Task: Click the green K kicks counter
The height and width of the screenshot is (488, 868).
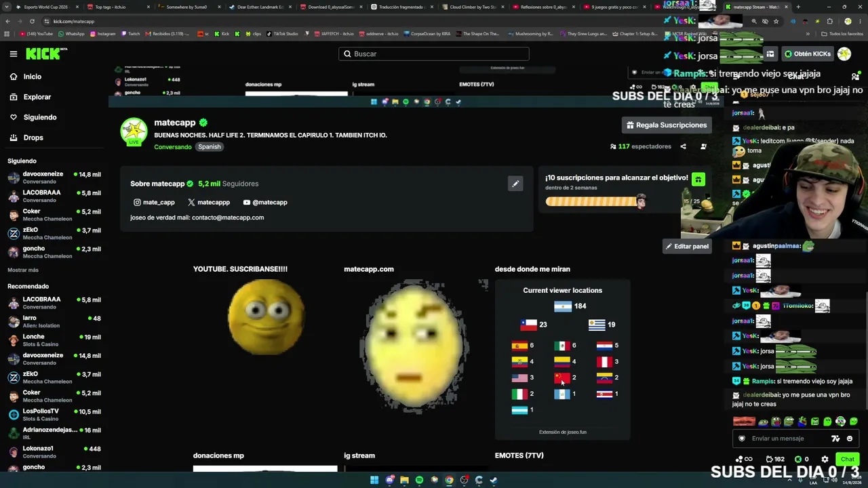Action: point(802,460)
